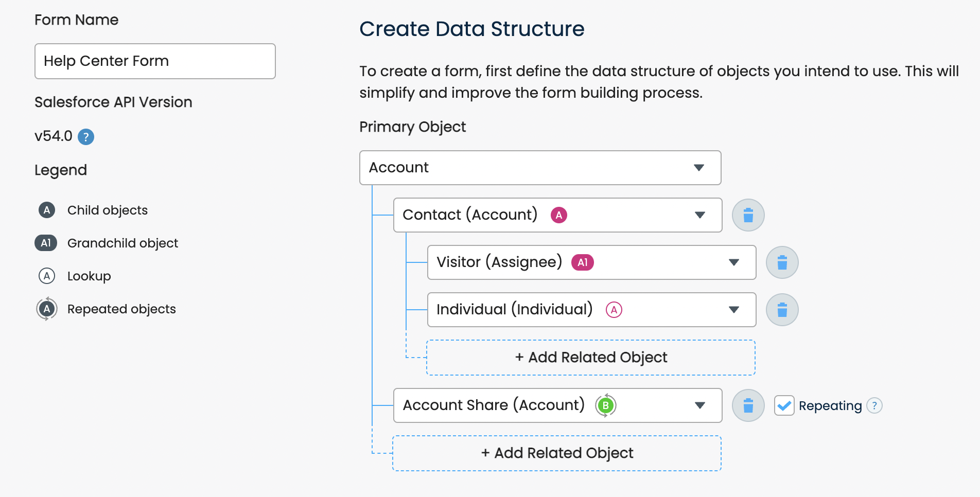Open the Visitor (Assignee) dropdown
980x497 pixels.
[x=734, y=262]
